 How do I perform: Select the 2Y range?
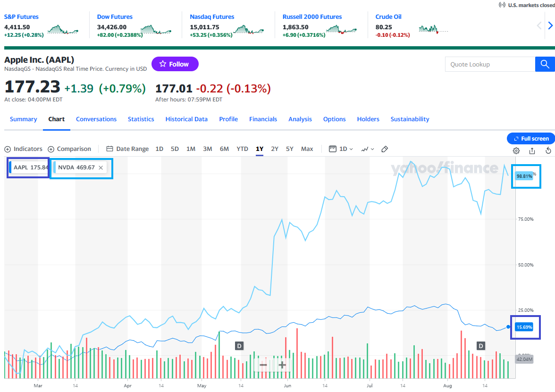[275, 149]
